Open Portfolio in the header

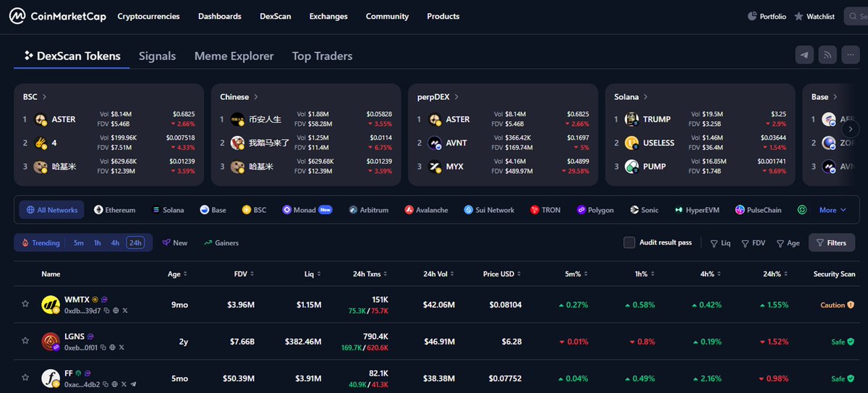767,16
